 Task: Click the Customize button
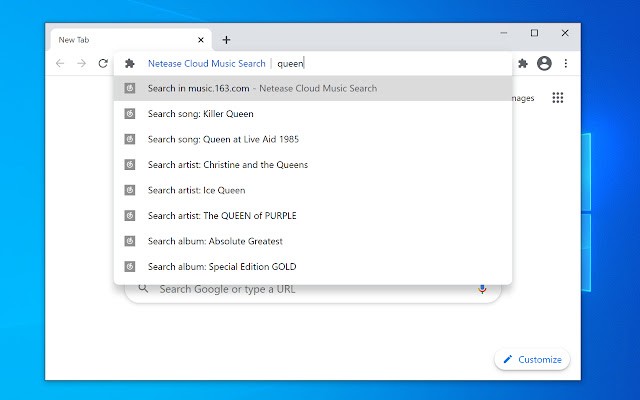pos(532,360)
